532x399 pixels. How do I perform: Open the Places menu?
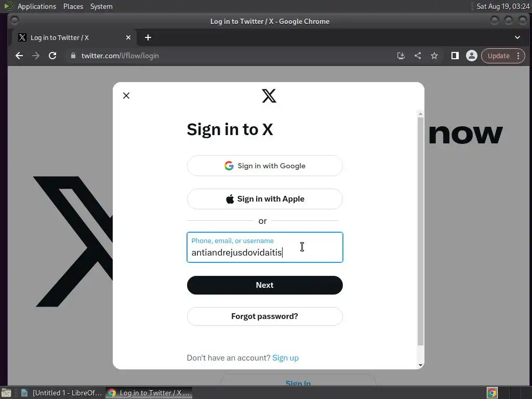pyautogui.click(x=73, y=6)
